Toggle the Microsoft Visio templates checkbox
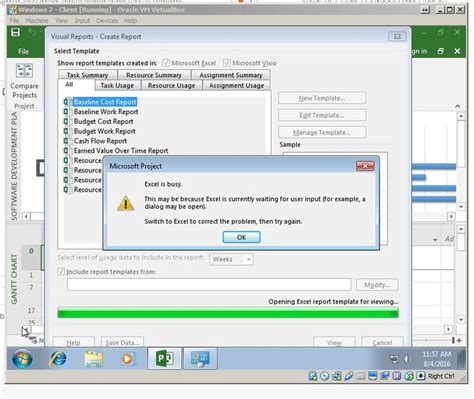Viewport: 474px width, 399px height. pyautogui.click(x=227, y=63)
